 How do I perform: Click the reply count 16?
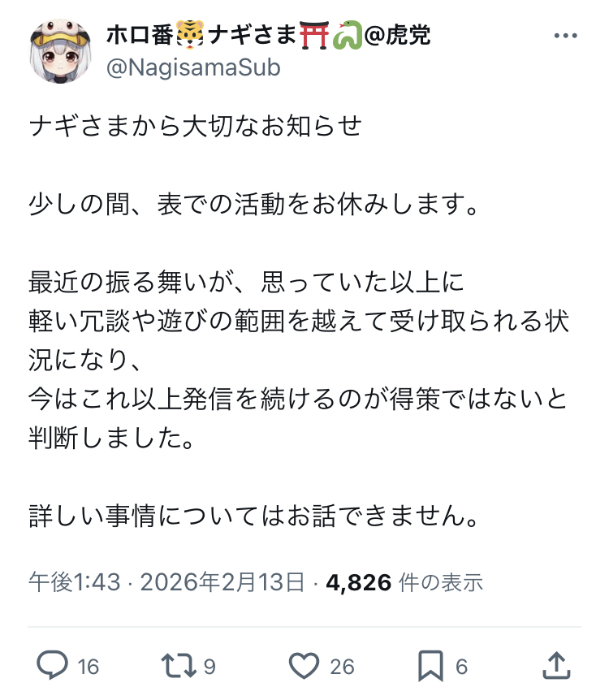89,667
